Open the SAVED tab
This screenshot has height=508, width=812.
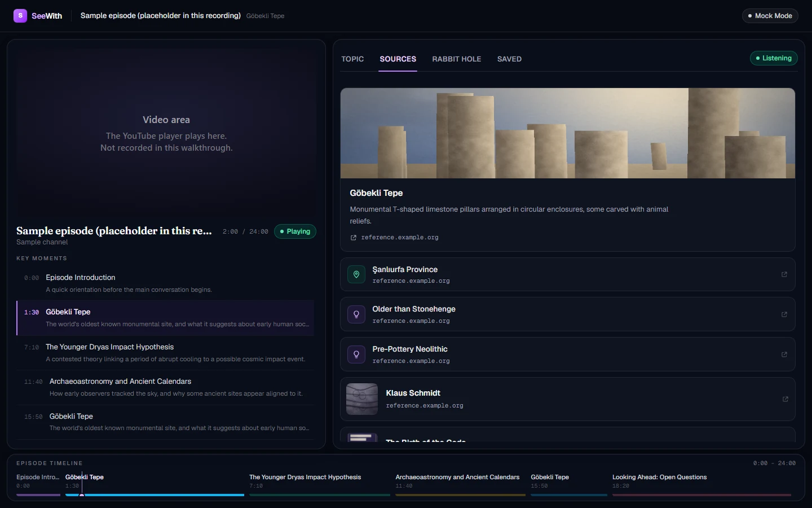pyautogui.click(x=509, y=59)
